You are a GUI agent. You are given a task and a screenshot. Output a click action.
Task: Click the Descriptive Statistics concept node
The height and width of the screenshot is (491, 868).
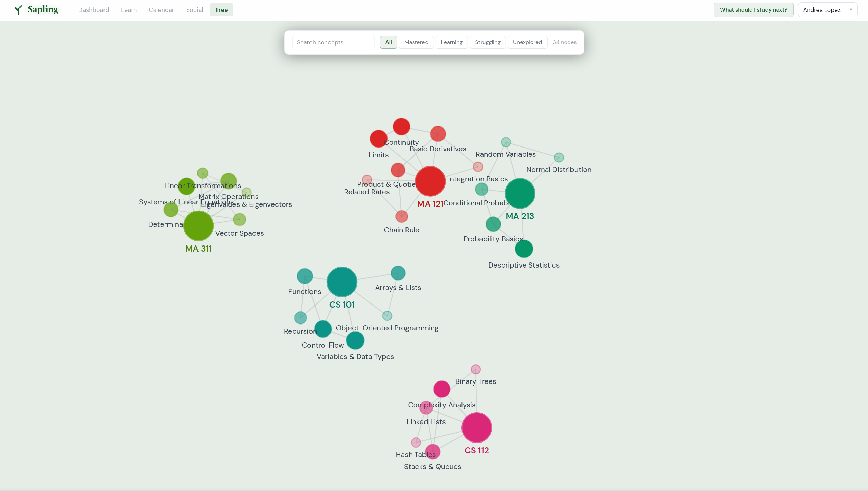click(x=524, y=249)
